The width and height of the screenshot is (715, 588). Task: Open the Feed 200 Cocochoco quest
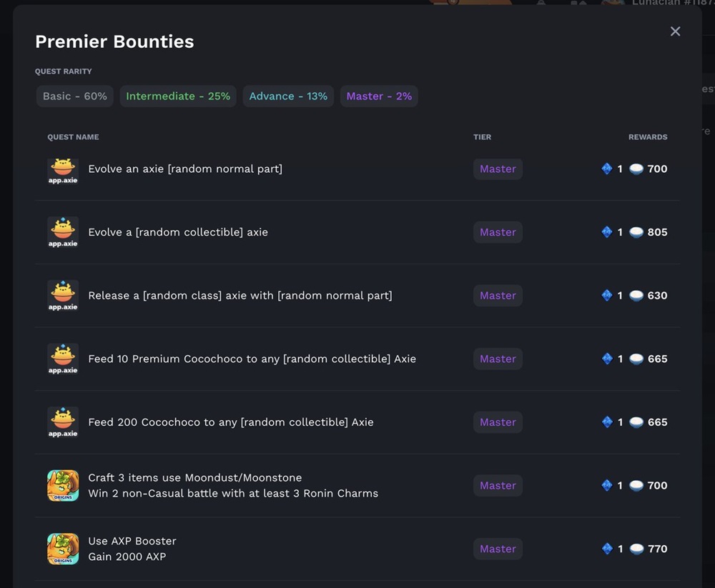(230, 422)
